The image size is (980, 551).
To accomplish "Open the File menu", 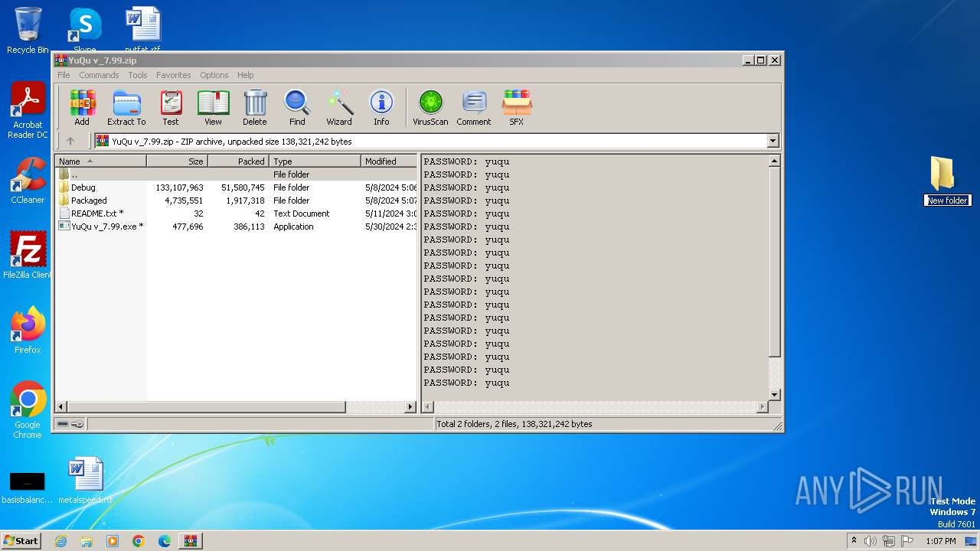I will point(64,75).
